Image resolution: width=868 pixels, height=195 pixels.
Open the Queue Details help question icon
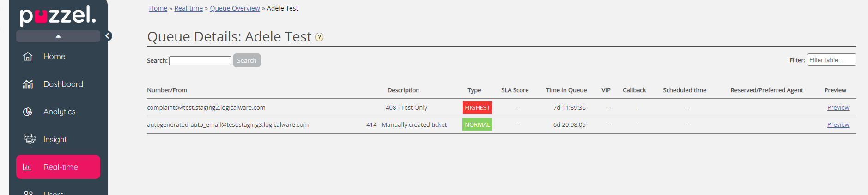click(319, 37)
